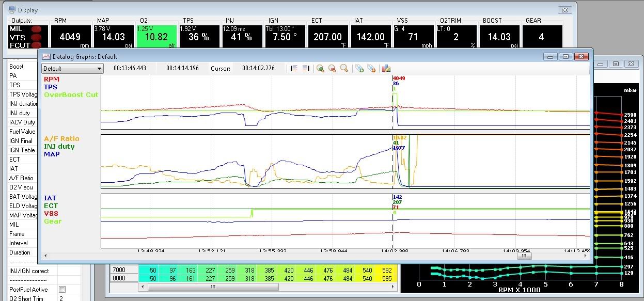Select Fuel Value in the sensor list
644x301 pixels.
(22, 132)
